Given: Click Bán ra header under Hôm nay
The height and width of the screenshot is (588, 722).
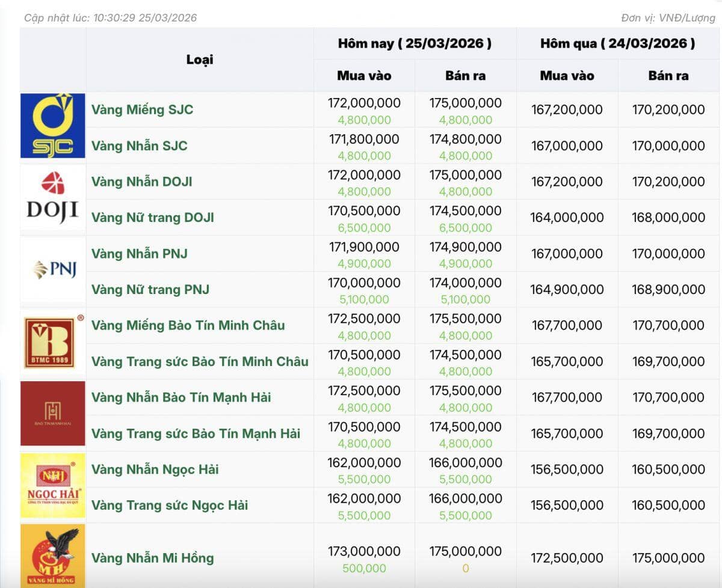Looking at the screenshot, I should click(x=465, y=76).
